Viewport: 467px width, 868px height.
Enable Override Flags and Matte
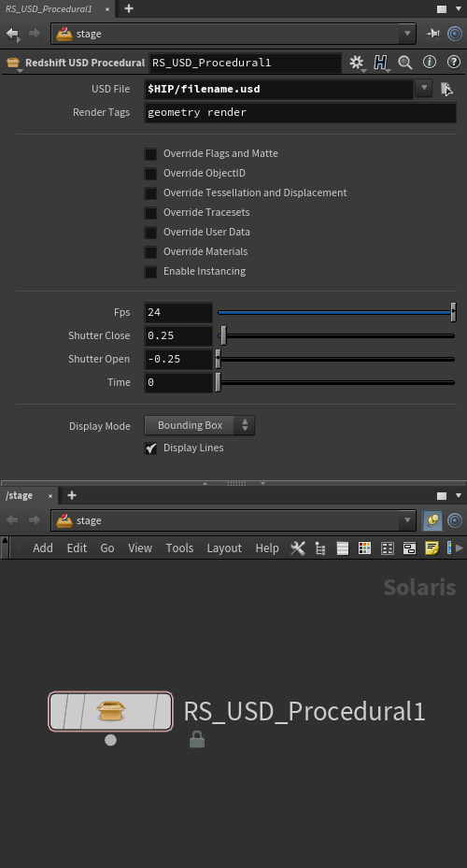tap(150, 154)
